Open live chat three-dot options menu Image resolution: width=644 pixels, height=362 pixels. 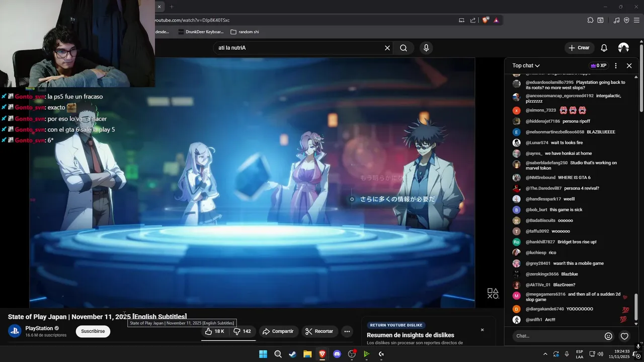click(616, 65)
